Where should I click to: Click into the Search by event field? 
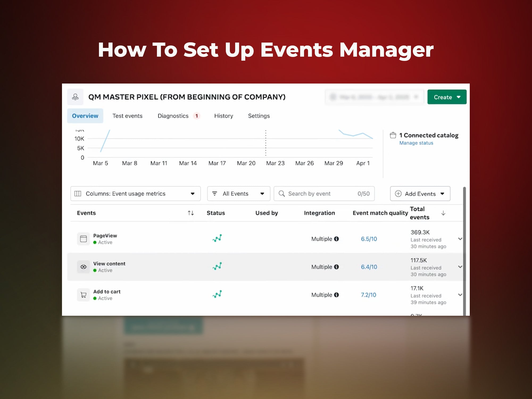[319, 194]
